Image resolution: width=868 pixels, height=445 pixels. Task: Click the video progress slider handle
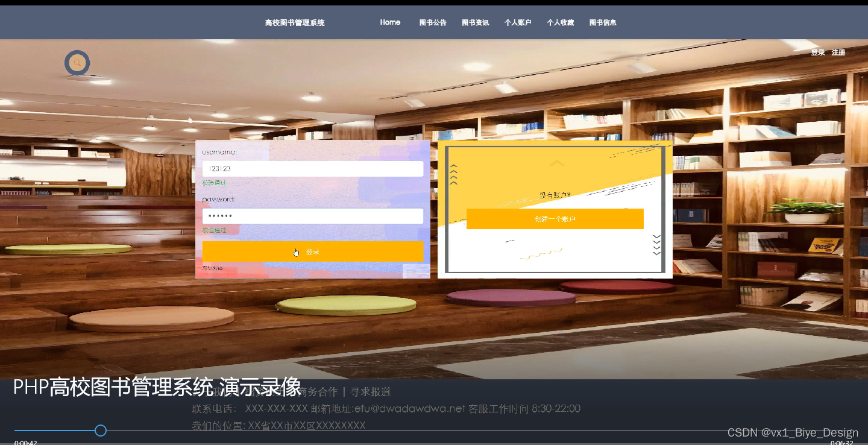tap(101, 431)
